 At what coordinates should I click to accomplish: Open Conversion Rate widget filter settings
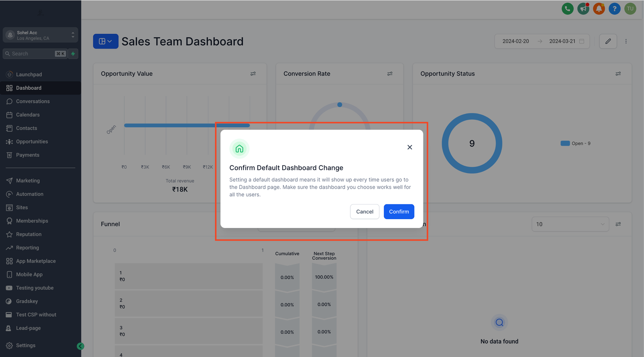tap(390, 74)
